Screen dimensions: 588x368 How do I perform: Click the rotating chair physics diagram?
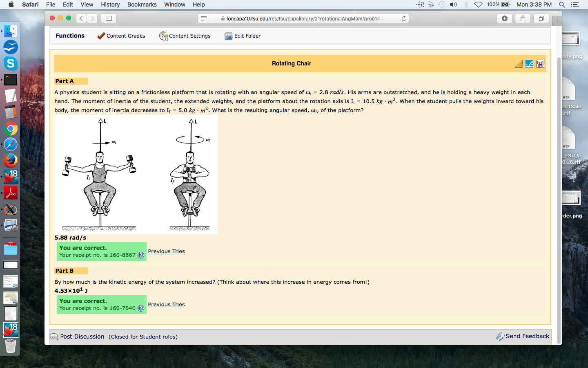136,175
